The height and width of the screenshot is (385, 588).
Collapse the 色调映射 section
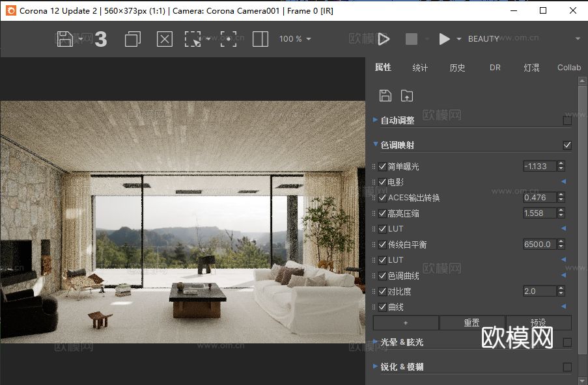click(x=375, y=144)
